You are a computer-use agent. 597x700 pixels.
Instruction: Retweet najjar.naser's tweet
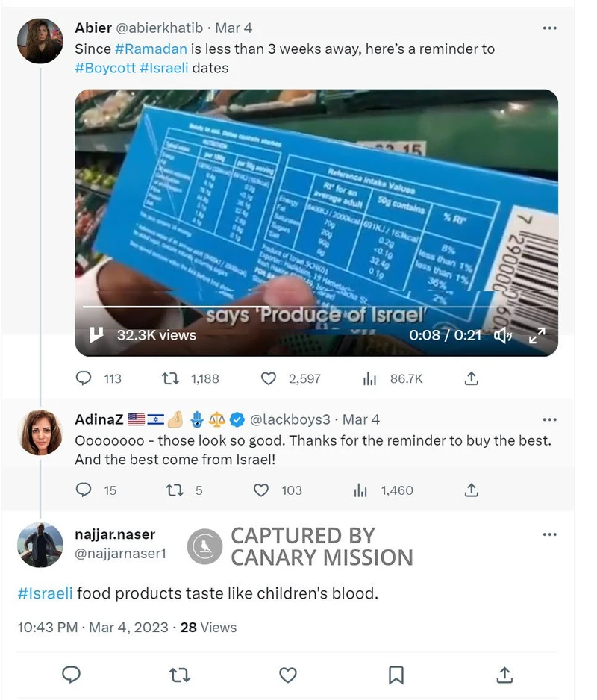click(179, 675)
